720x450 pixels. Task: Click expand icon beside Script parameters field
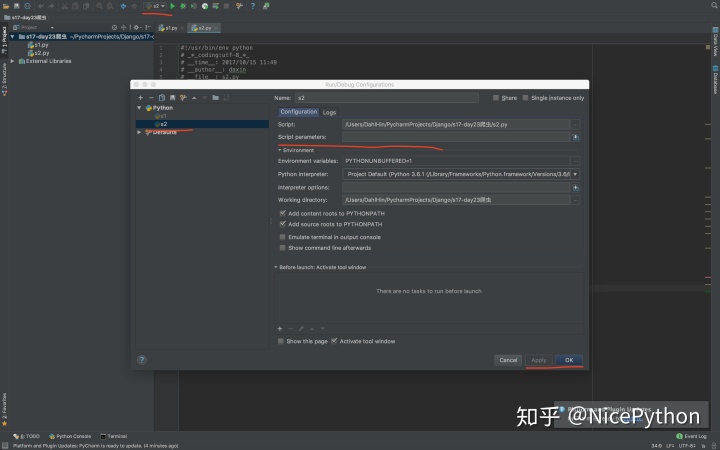[x=575, y=137]
